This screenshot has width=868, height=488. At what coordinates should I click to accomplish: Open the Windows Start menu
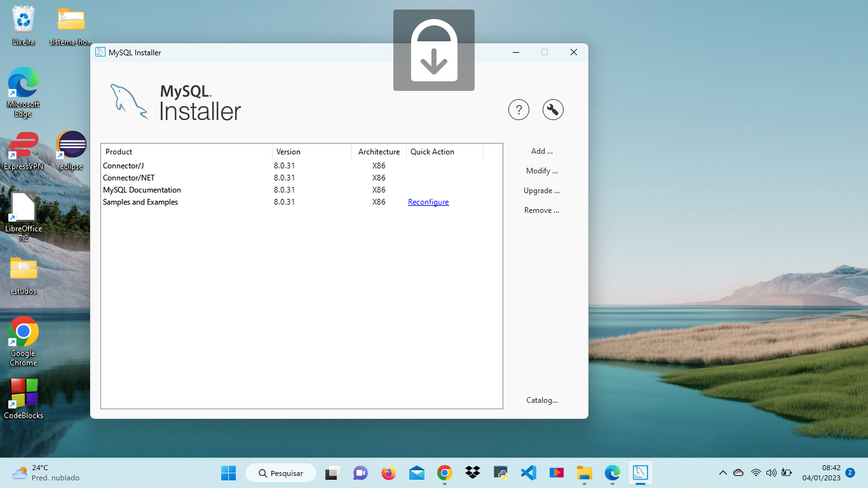tap(228, 473)
